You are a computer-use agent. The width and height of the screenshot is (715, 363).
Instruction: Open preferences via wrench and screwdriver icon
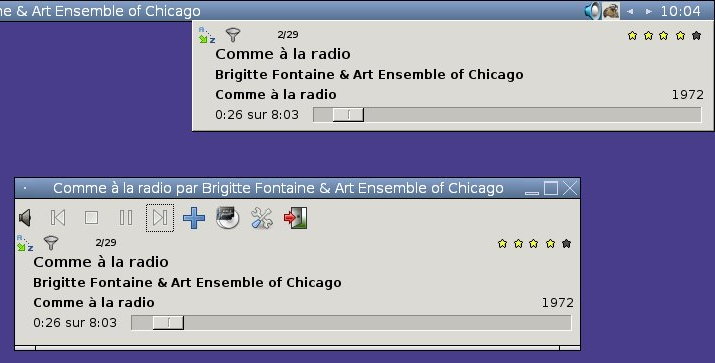(262, 218)
